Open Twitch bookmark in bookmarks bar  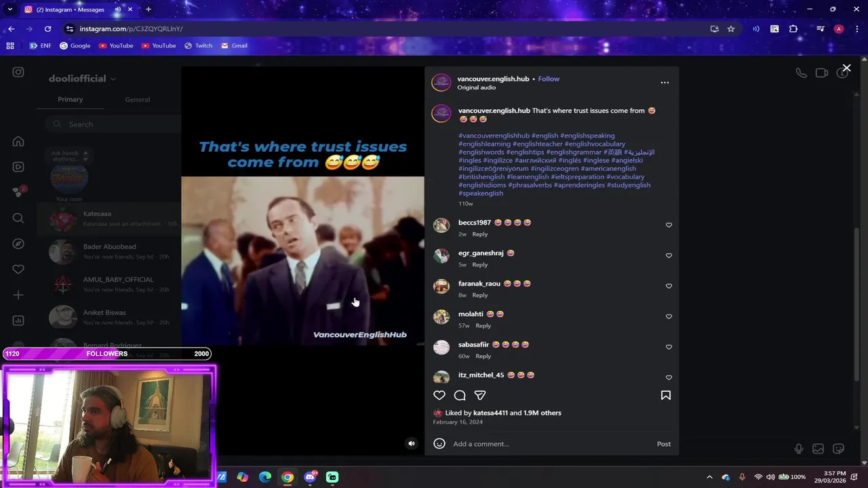click(198, 45)
